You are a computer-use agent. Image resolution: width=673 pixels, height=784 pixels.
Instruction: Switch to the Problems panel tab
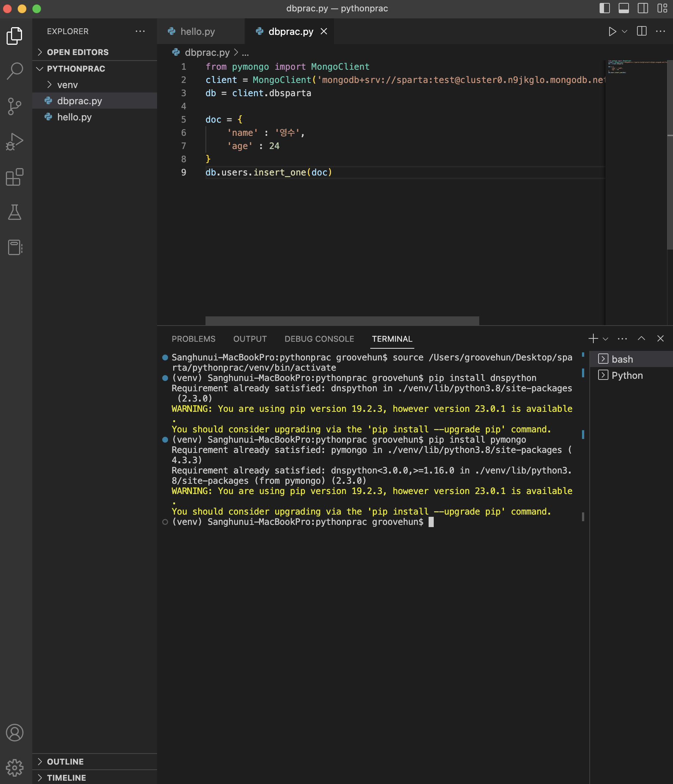tap(193, 339)
